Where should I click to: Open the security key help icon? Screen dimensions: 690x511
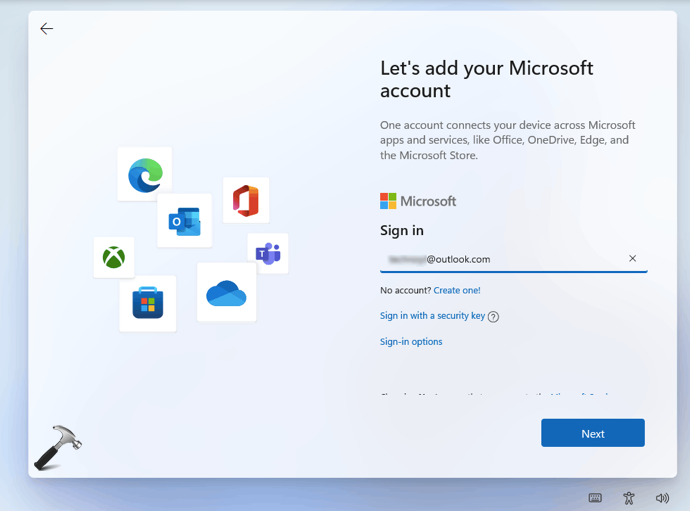493,317
